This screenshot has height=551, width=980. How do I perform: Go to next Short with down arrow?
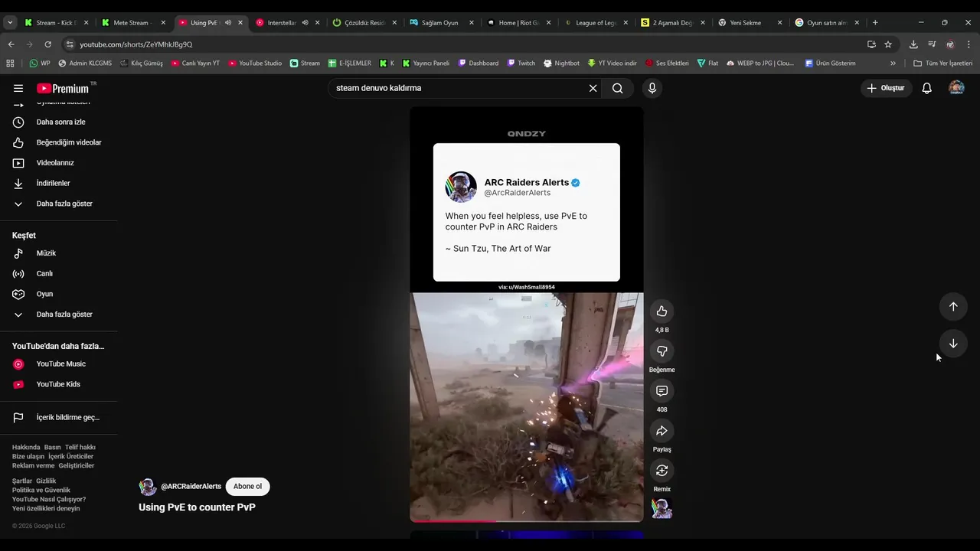pyautogui.click(x=953, y=344)
